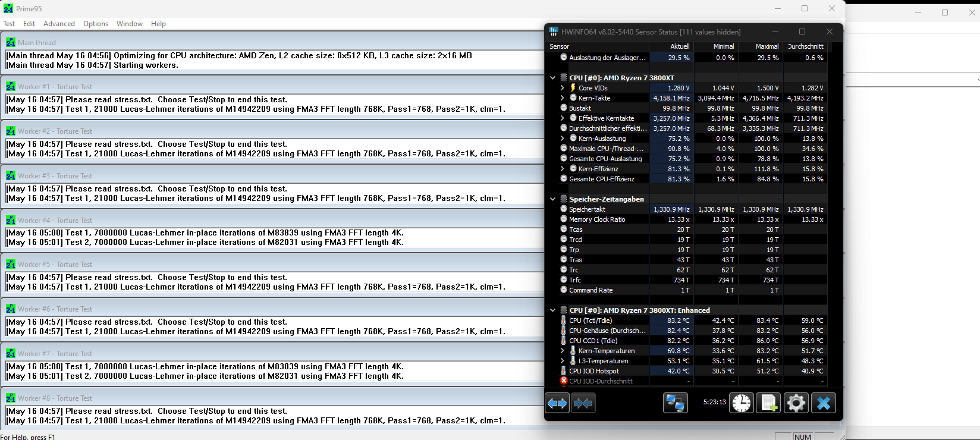Image resolution: width=980 pixels, height=440 pixels.
Task: Collapse the Ryzen 7 3800XT: Enhanced group
Action: tap(552, 310)
